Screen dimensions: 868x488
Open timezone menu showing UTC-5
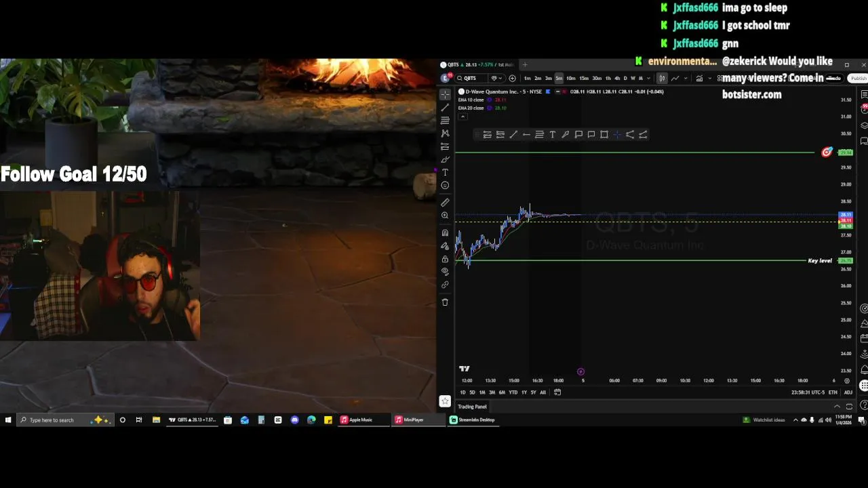tap(807, 392)
